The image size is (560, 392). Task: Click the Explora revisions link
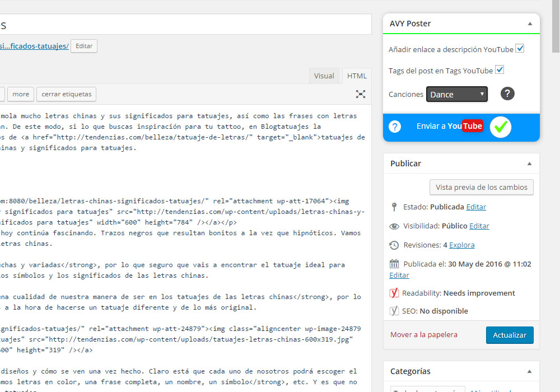(x=462, y=245)
